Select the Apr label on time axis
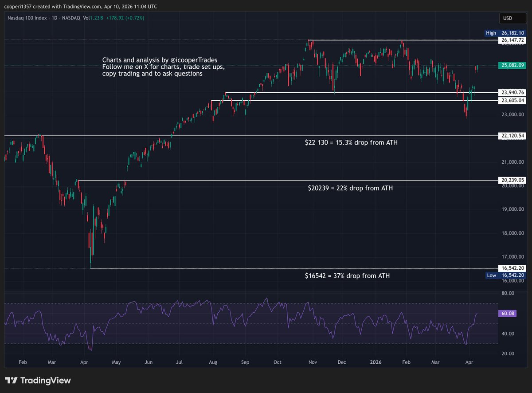Screen dimensions: 532x393 click(x=469, y=362)
